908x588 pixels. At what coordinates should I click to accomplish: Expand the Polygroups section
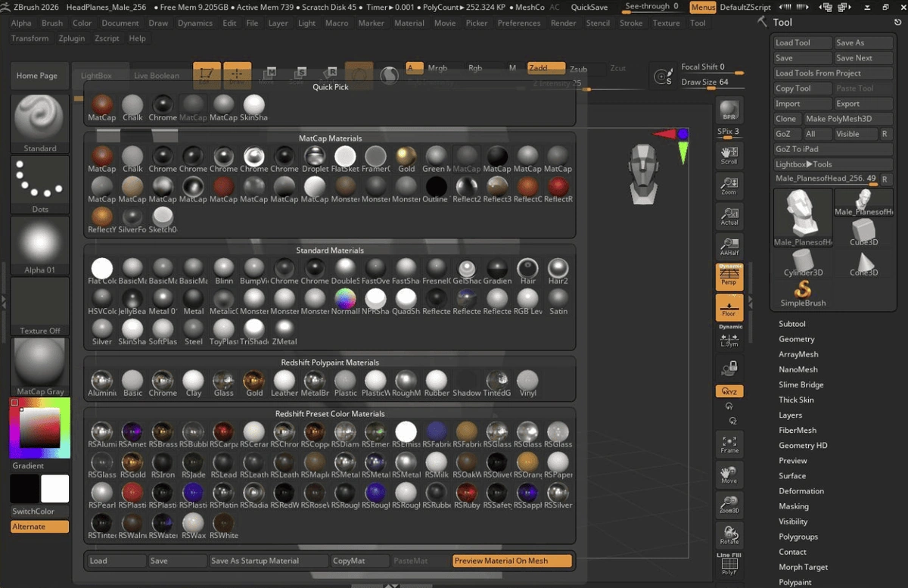798,537
